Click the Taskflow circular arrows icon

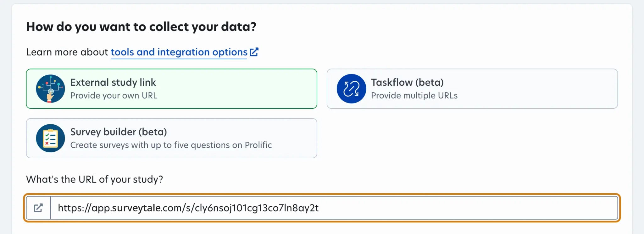[x=351, y=89]
